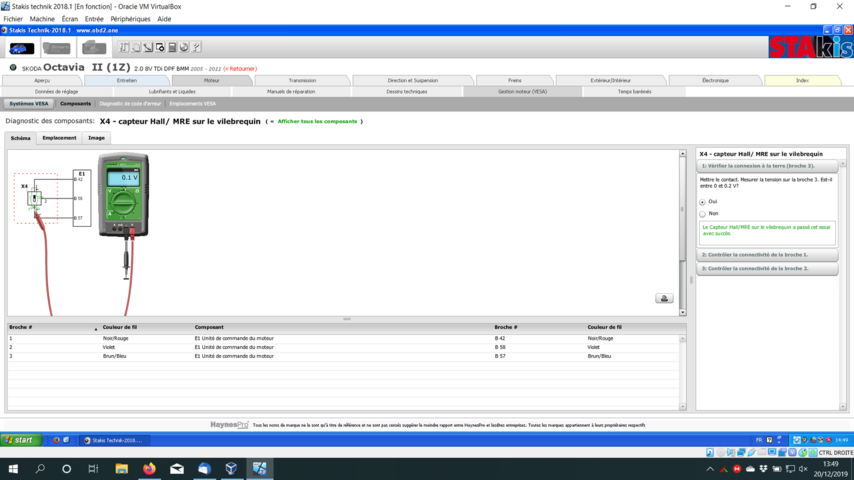The height and width of the screenshot is (480, 854).
Task: Open Aide menu in VirtualBox
Action: click(164, 19)
